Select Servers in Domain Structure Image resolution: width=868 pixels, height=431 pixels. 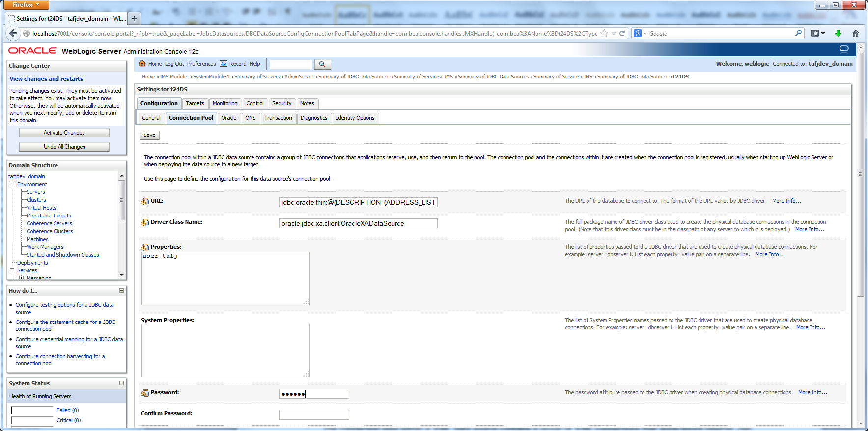(x=36, y=192)
